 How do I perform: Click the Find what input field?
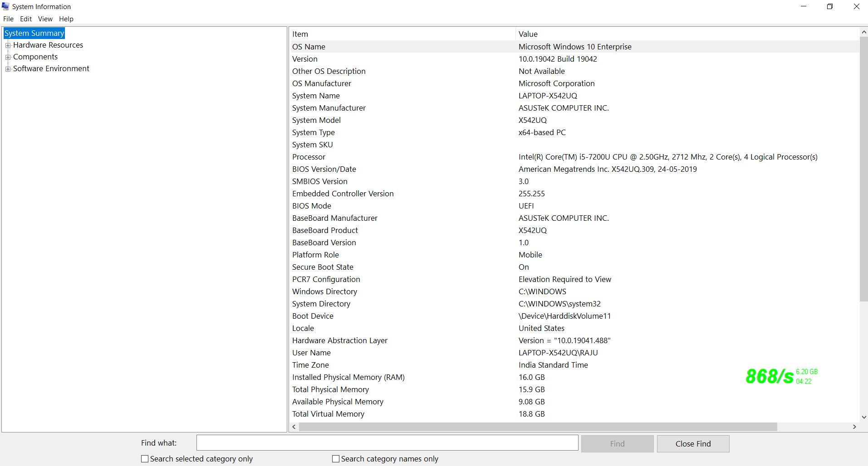coord(387,443)
